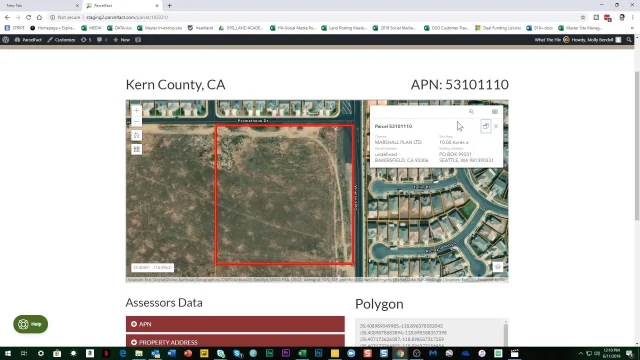
Task: Open a new browser tab
Action: click(x=169, y=6)
